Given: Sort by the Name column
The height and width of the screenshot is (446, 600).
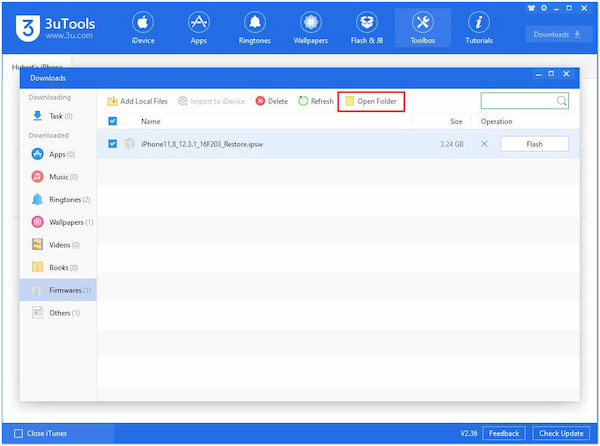Looking at the screenshot, I should (x=151, y=122).
